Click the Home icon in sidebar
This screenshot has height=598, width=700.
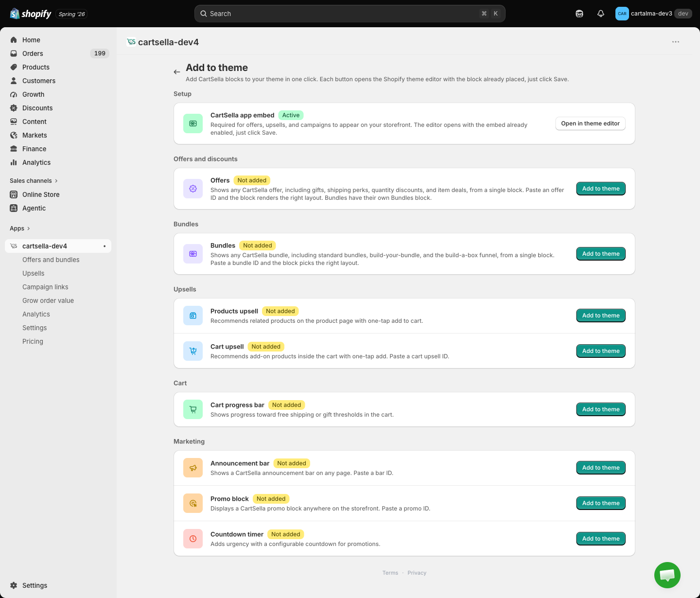pyautogui.click(x=14, y=40)
